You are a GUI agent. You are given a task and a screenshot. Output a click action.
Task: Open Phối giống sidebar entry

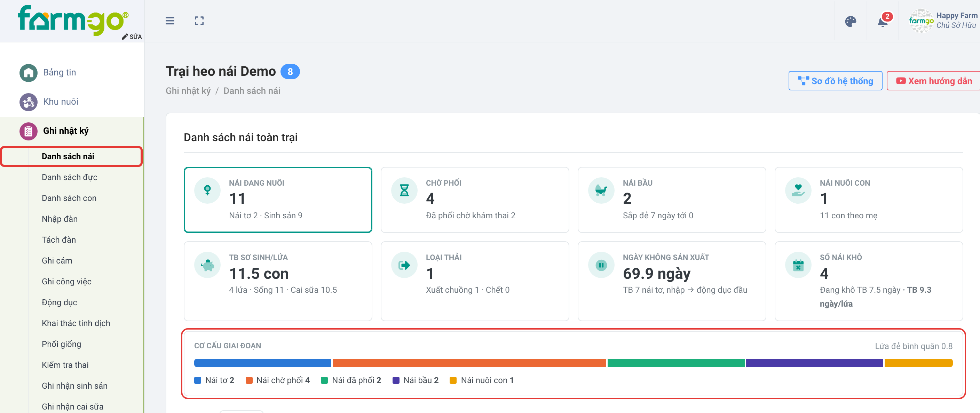(62, 344)
